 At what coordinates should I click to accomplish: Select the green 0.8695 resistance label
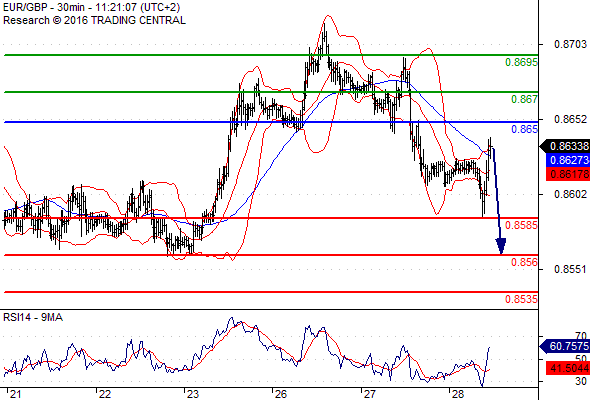(x=521, y=62)
